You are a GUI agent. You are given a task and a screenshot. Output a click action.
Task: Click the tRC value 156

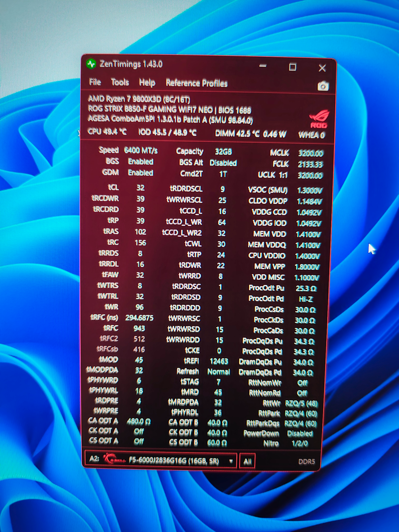click(140, 243)
